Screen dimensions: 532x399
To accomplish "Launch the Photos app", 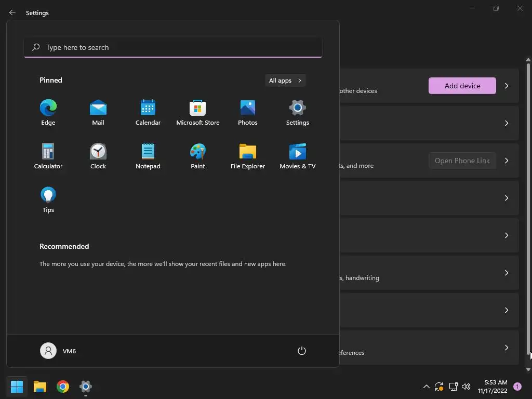I will tap(248, 113).
